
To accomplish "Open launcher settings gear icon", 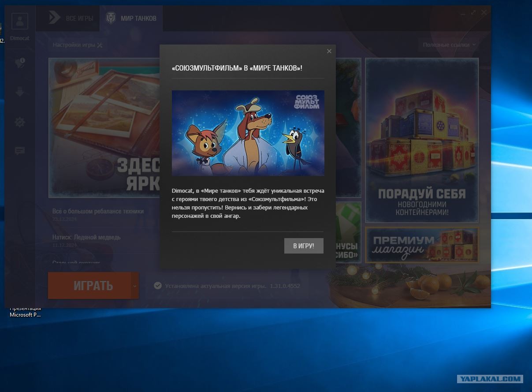I will [x=20, y=122].
